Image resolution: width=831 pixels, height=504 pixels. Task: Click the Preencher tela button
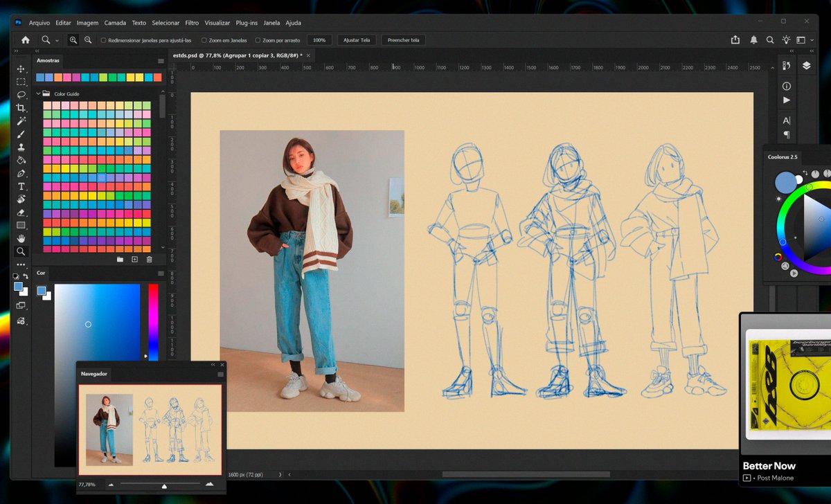(403, 40)
